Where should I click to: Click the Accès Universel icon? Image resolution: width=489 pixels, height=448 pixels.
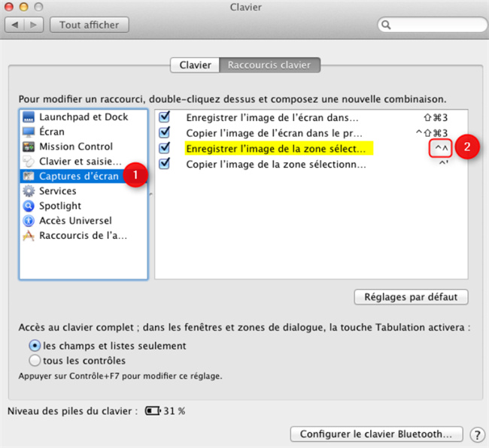pos(29,220)
